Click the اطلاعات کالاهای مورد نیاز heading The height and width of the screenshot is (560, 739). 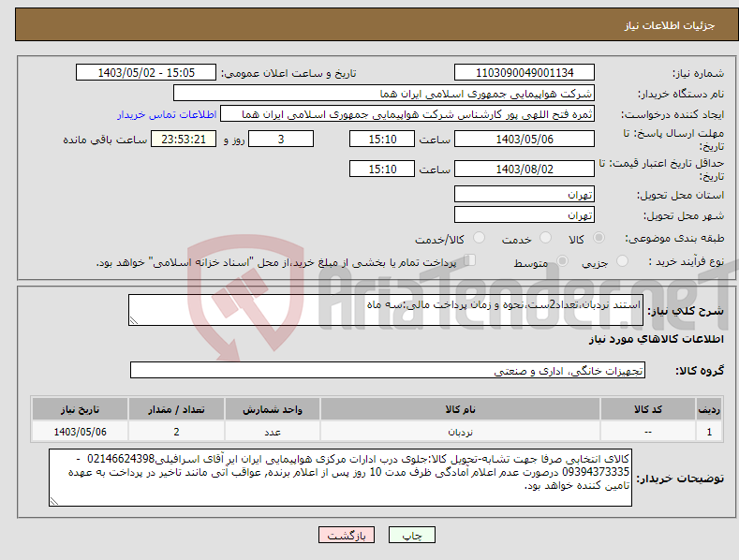[x=656, y=339]
